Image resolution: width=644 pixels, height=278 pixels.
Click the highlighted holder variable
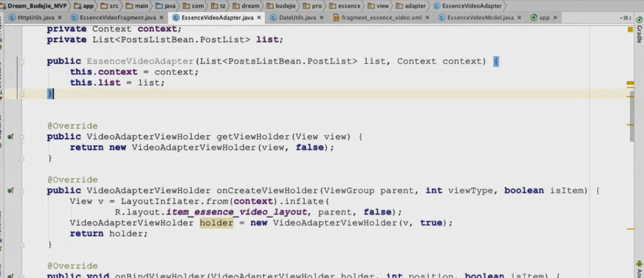[x=216, y=223]
